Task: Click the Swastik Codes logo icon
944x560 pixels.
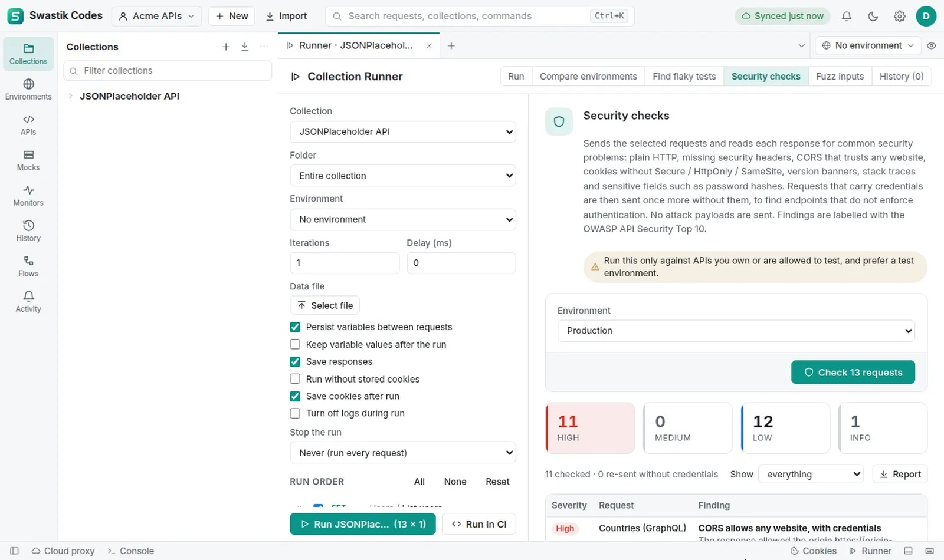Action: click(x=15, y=16)
